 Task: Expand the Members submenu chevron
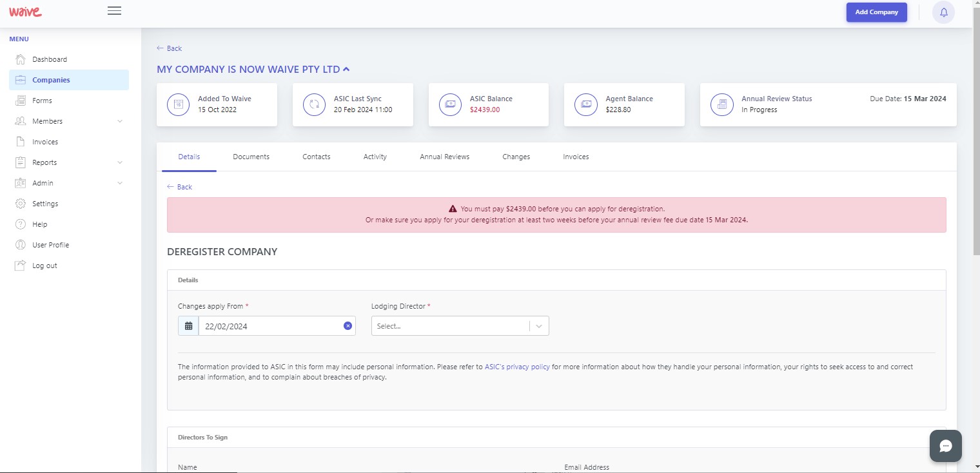(120, 121)
